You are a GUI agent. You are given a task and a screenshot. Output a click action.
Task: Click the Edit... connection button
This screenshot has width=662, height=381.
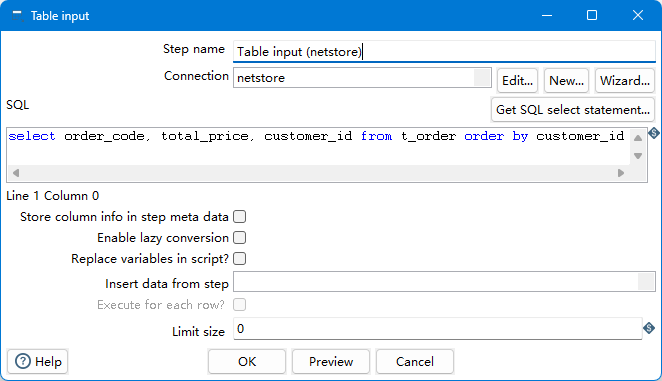tap(517, 80)
